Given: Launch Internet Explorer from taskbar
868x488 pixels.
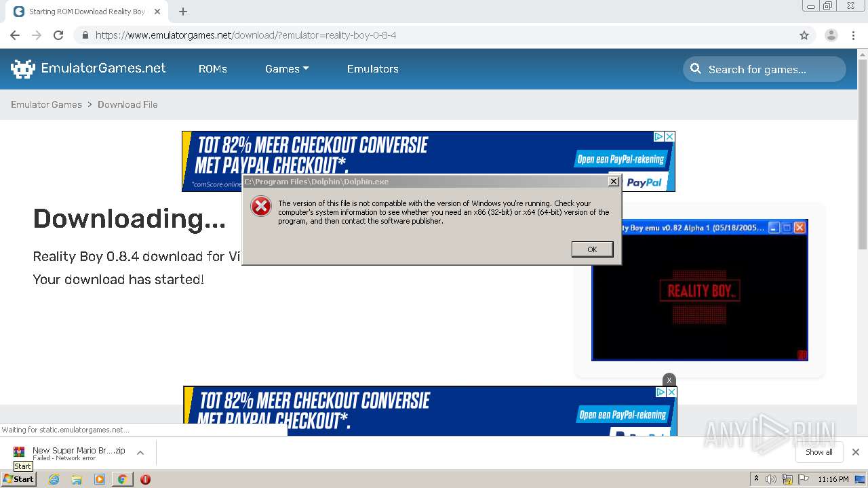Looking at the screenshot, I should pyautogui.click(x=54, y=479).
